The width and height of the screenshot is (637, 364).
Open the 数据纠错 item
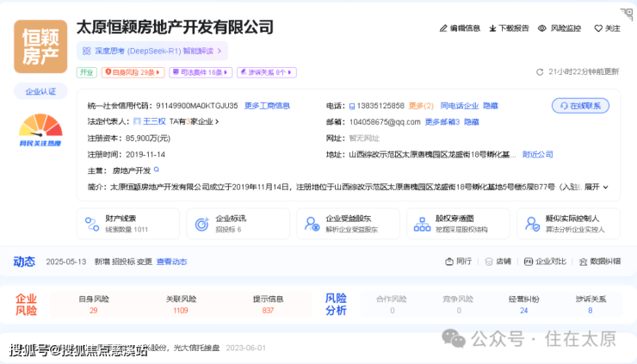600,262
